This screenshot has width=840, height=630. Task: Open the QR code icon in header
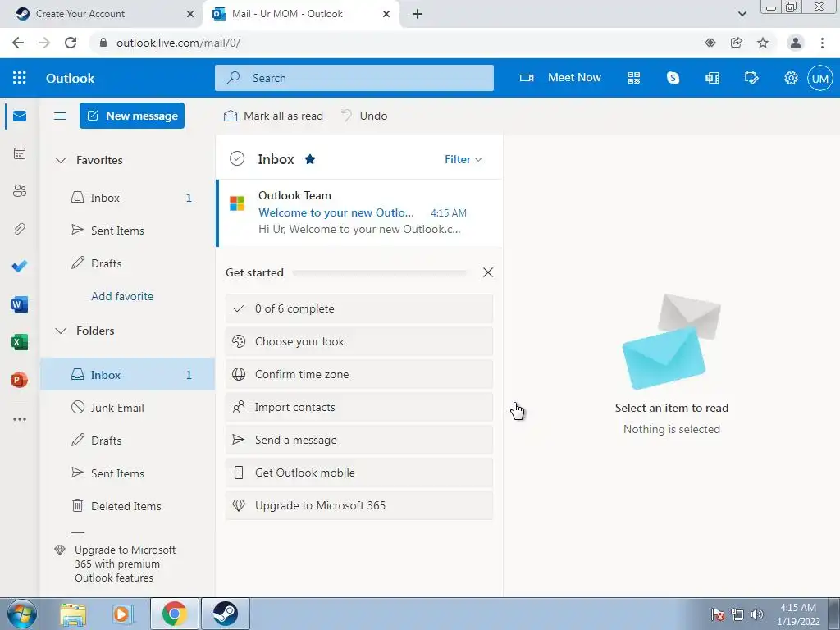[x=634, y=78]
